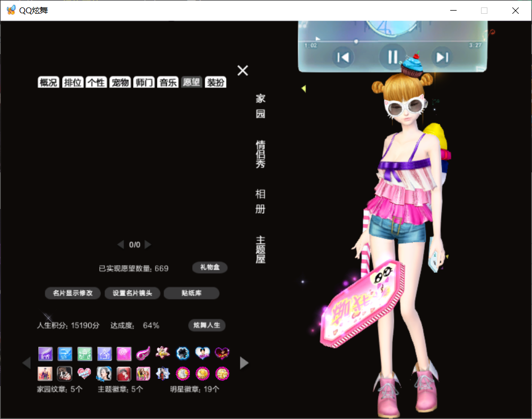Open the 主题屋 theme house section
The width and height of the screenshot is (532, 419).
coord(260,250)
